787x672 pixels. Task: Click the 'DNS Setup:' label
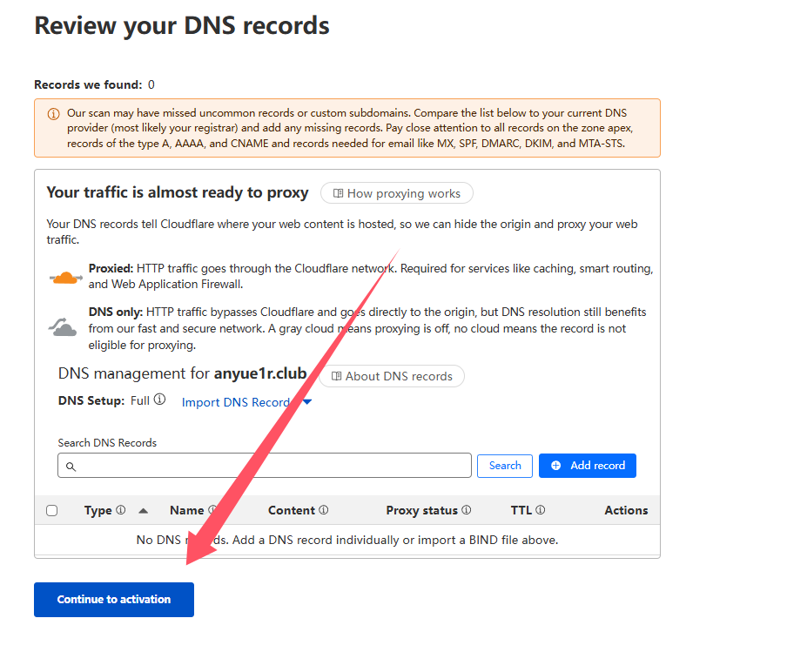(x=91, y=400)
